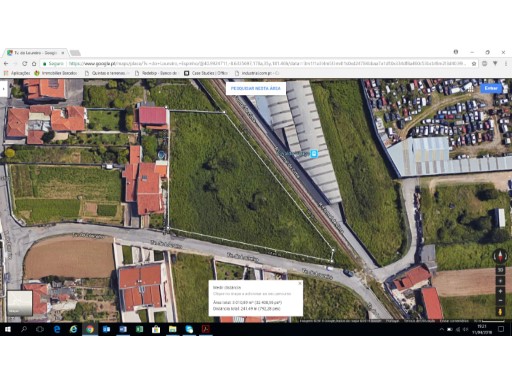Zoom in the map with plus button
This screenshot has width=512, height=384.
tap(500, 291)
